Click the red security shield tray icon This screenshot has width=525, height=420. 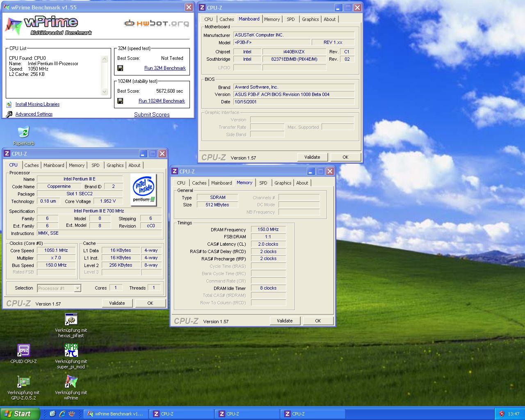pos(501,414)
